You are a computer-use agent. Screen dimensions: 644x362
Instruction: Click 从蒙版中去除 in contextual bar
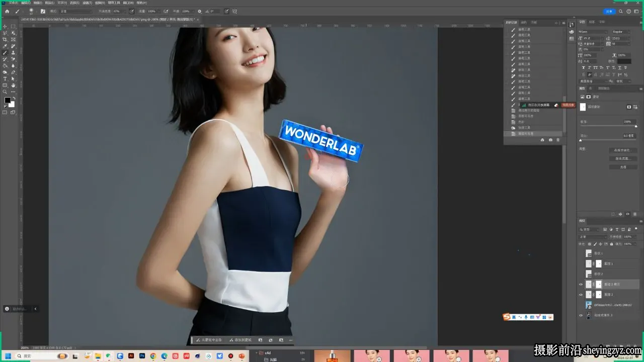[x=208, y=340]
